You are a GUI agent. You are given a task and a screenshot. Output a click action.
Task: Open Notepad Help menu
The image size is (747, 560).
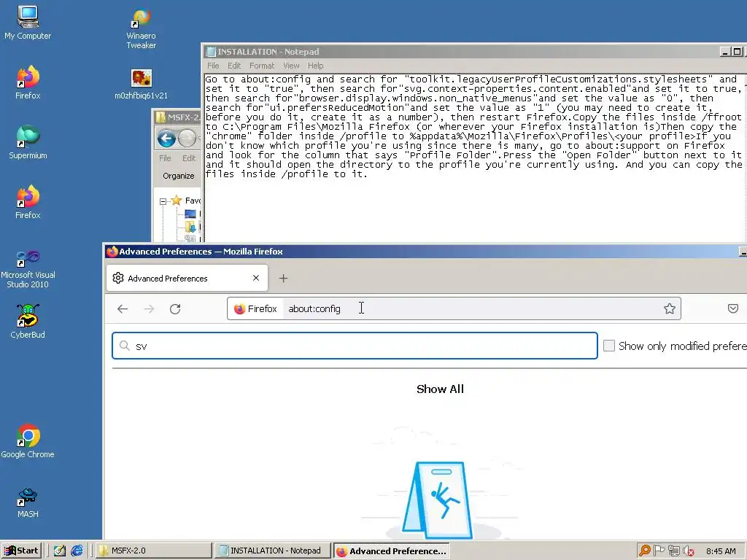point(315,66)
